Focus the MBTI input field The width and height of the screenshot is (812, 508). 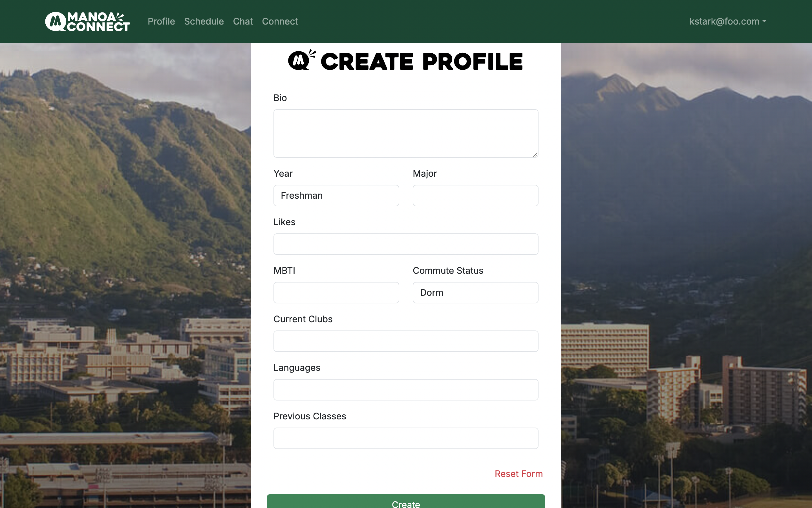point(336,293)
